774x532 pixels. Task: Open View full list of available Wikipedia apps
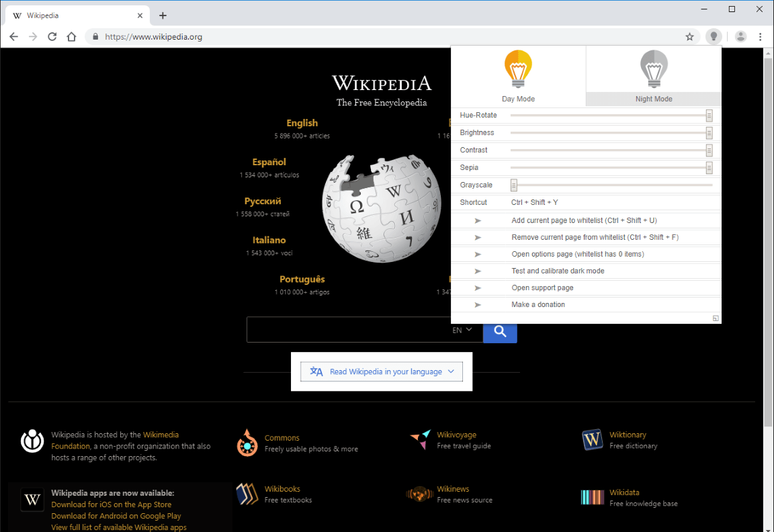[x=119, y=527]
